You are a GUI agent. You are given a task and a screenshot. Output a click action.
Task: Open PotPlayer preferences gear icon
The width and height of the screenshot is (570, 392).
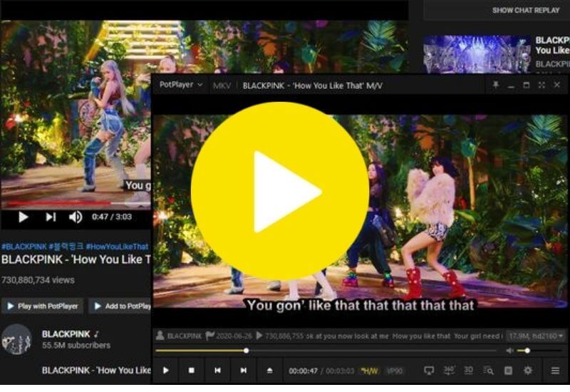point(528,371)
